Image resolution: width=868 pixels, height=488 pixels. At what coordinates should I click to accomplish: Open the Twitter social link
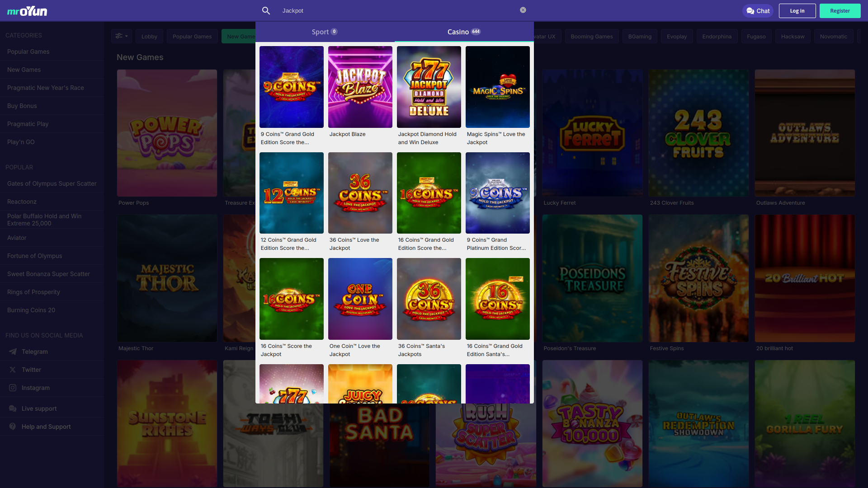31,370
